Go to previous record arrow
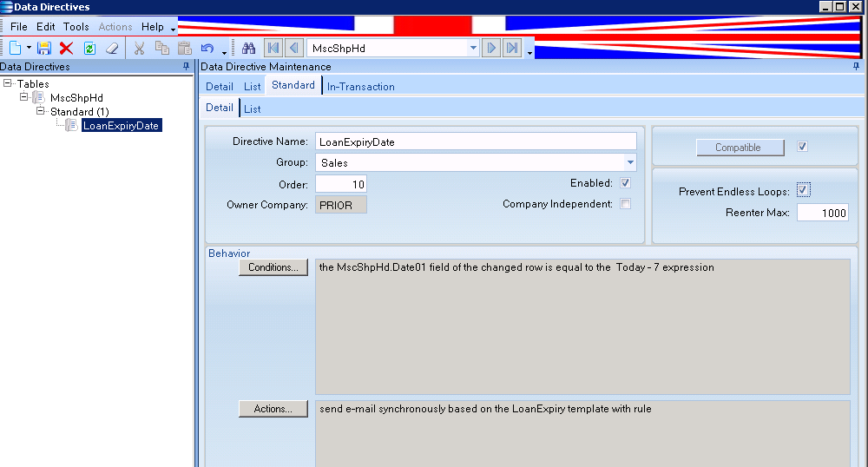This screenshot has width=868, height=467. (294, 48)
